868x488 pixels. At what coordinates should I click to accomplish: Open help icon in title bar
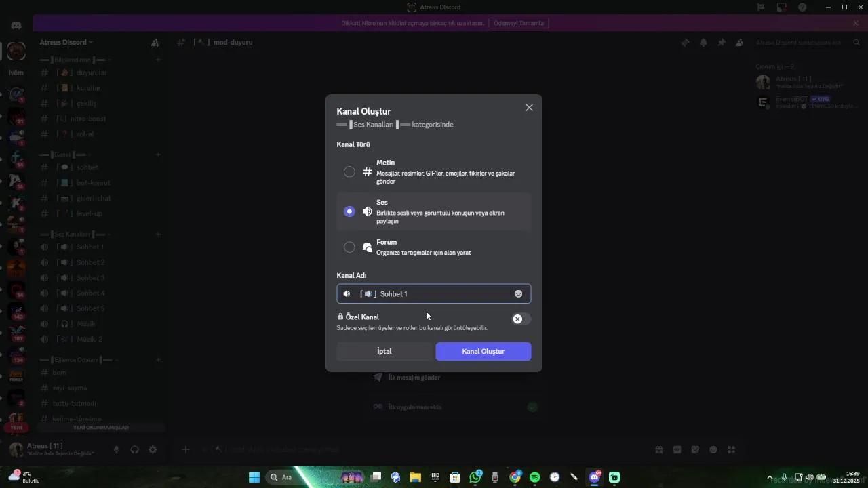(x=802, y=7)
